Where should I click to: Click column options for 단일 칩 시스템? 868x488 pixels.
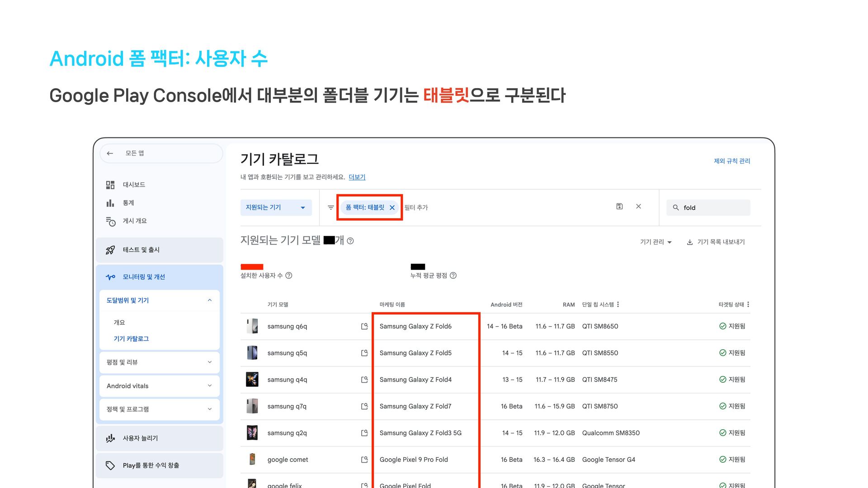point(618,305)
